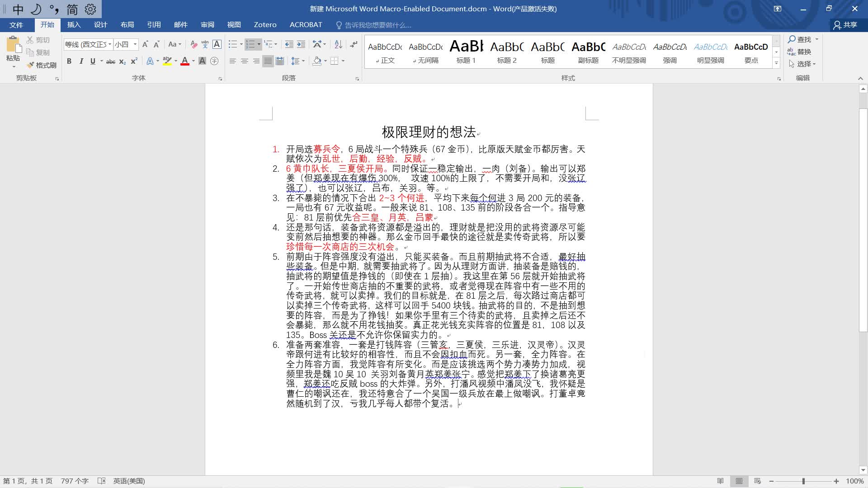Click the Tell me search box
868x488 pixels.
[x=378, y=25]
